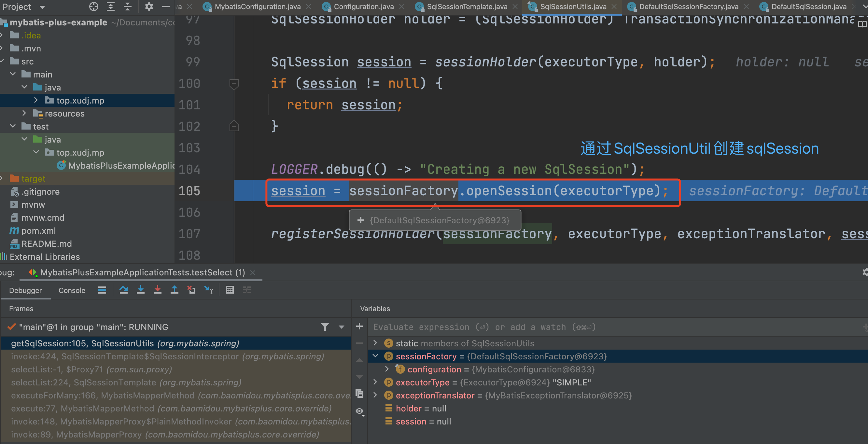Select executeForMany:166 frame

(175, 395)
